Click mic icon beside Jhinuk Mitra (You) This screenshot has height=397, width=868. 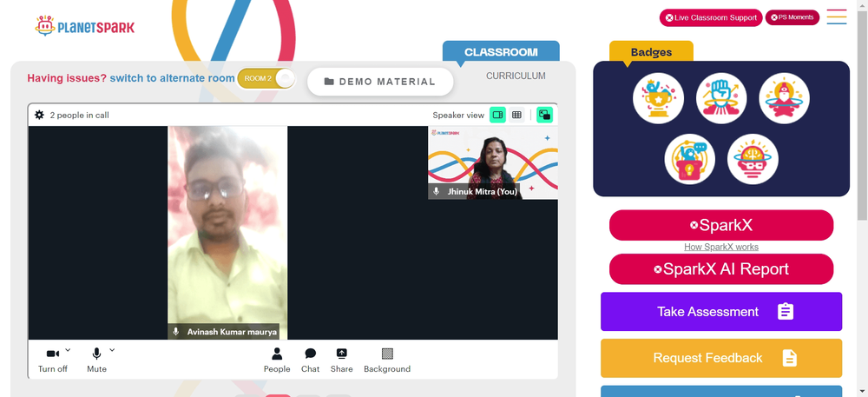pyautogui.click(x=437, y=192)
